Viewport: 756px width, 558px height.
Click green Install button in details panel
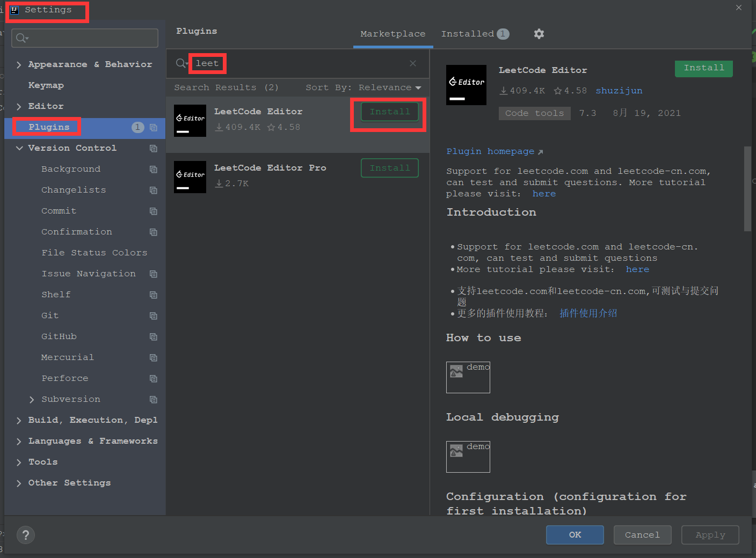pos(704,68)
